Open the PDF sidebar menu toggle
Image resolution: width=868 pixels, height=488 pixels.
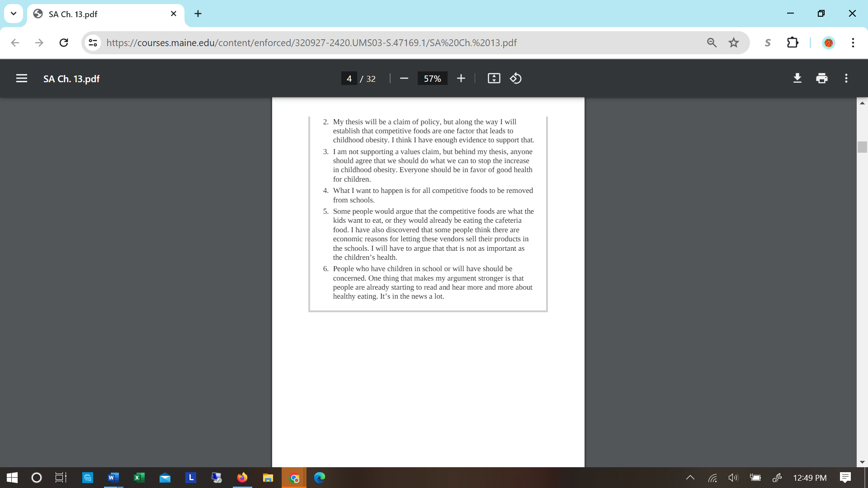21,79
